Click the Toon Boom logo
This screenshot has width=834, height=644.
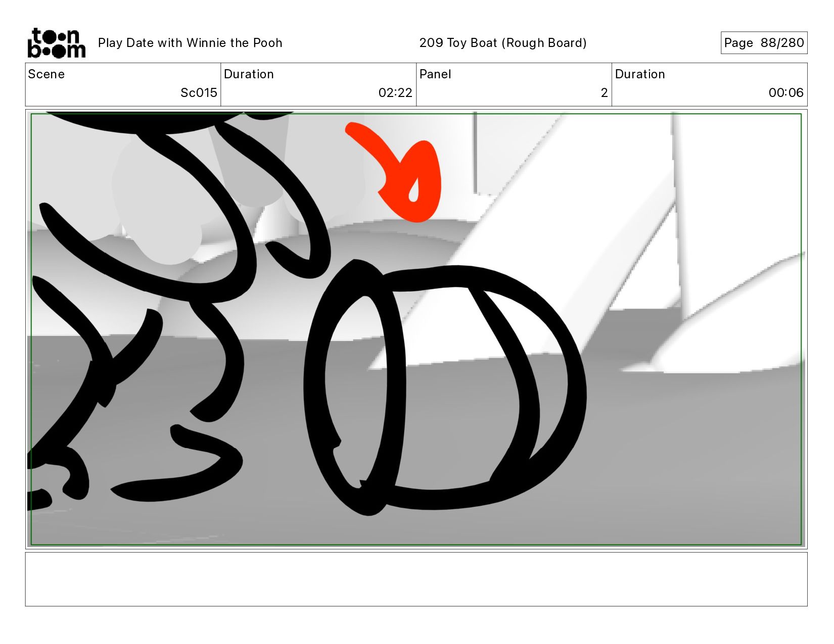[x=56, y=43]
